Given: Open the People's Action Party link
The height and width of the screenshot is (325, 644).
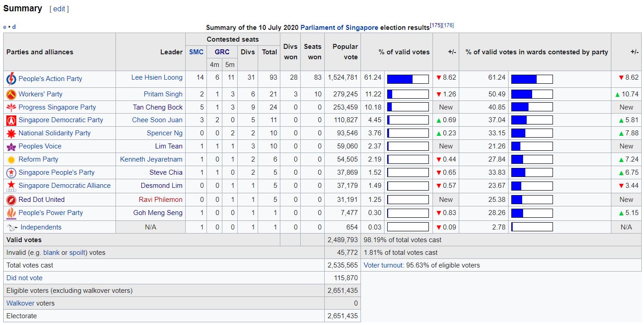Looking at the screenshot, I should click(50, 79).
